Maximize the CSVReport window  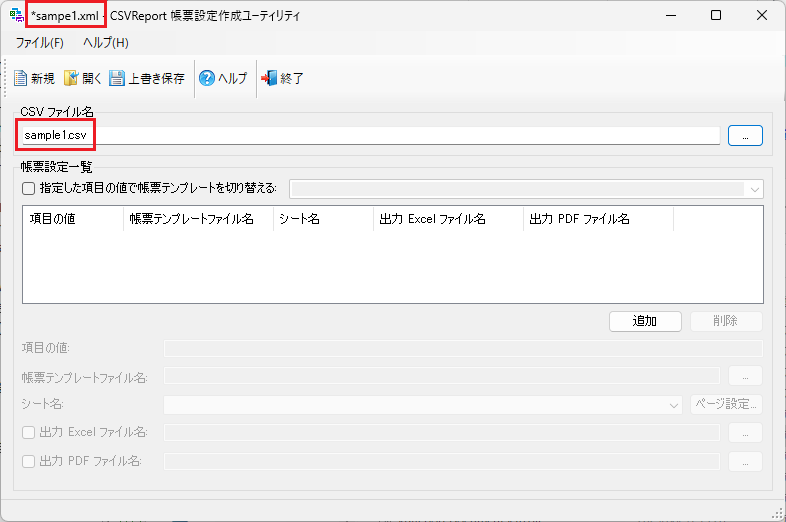point(716,16)
